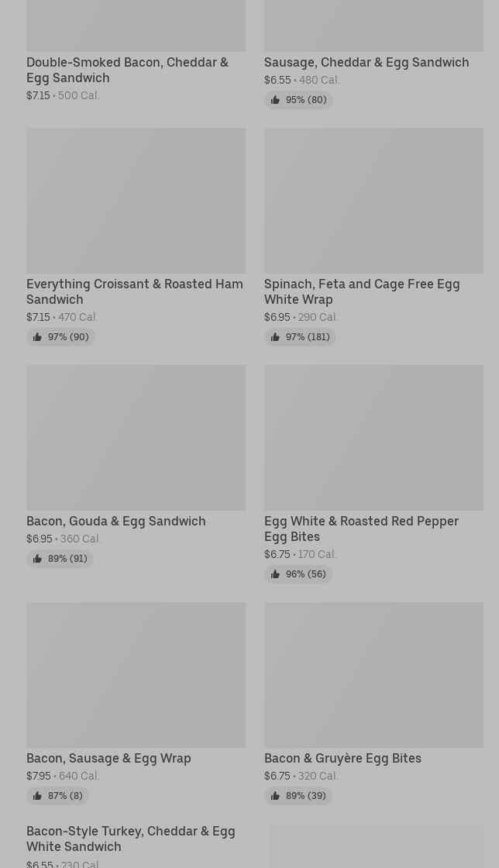Click thumbs-up icon under Sausage, Cheddar & Egg Sandwich

(275, 100)
